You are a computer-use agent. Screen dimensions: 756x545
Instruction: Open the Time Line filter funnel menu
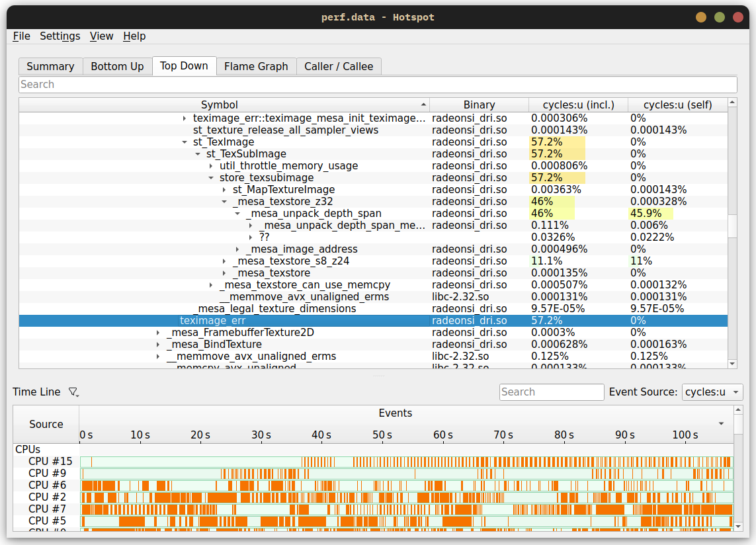point(73,392)
